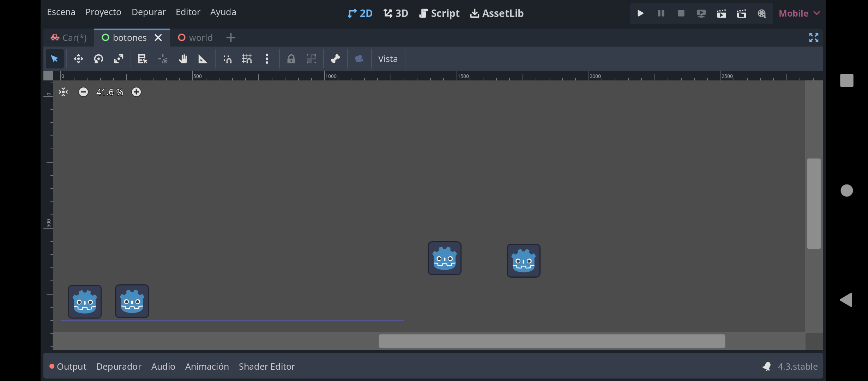The width and height of the screenshot is (868, 381).
Task: Open the Output bottom panel
Action: pos(68,367)
